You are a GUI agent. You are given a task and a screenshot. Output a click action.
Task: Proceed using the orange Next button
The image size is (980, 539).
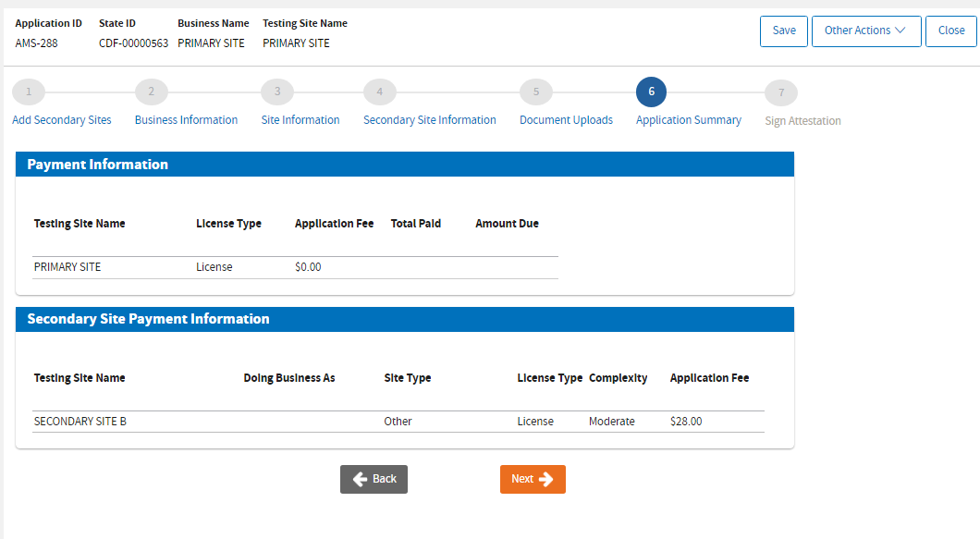tap(533, 479)
